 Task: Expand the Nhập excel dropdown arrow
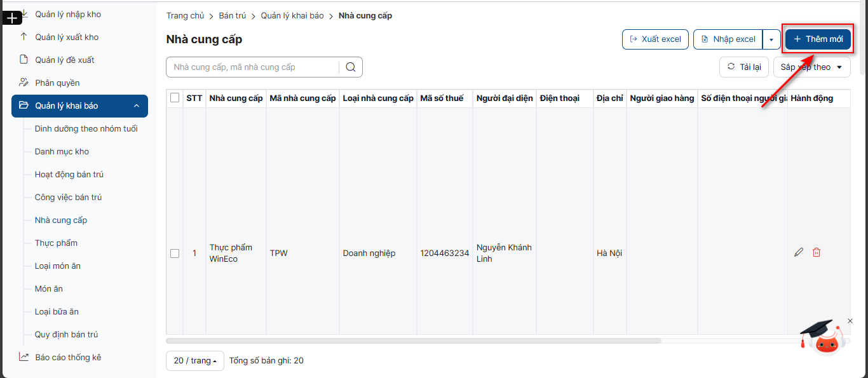coord(771,39)
